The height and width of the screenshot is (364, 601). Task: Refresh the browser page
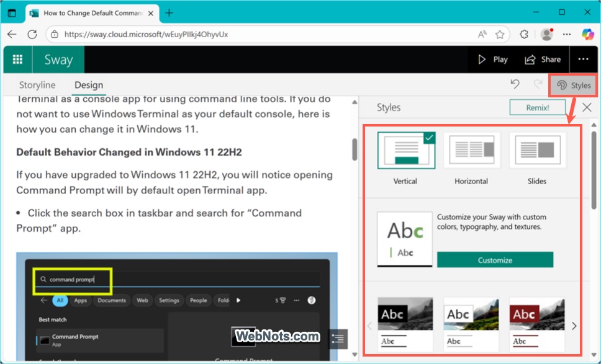pyautogui.click(x=32, y=35)
